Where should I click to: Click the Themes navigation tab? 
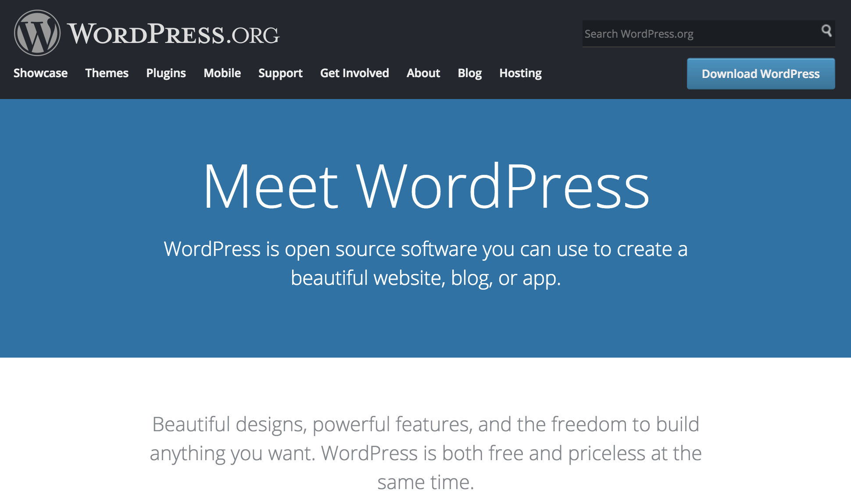107,73
